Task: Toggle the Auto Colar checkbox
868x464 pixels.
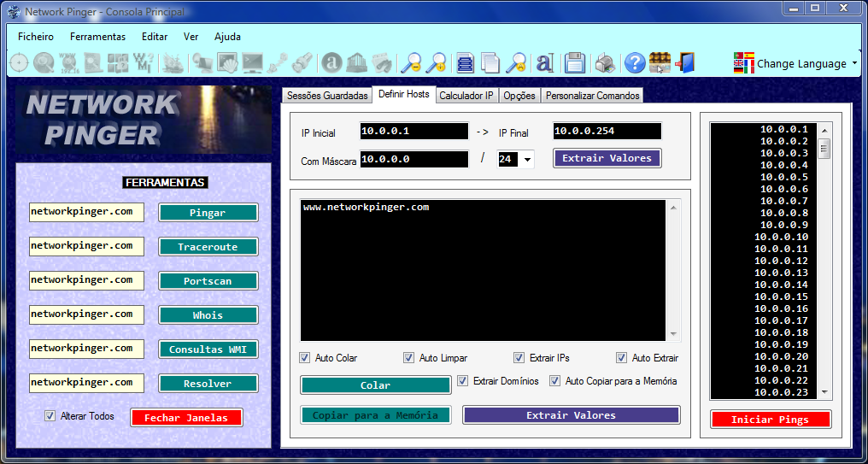Action: tap(304, 358)
